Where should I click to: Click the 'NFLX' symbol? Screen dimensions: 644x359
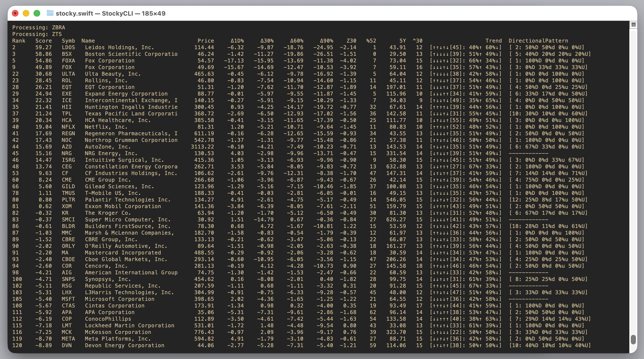point(68,127)
